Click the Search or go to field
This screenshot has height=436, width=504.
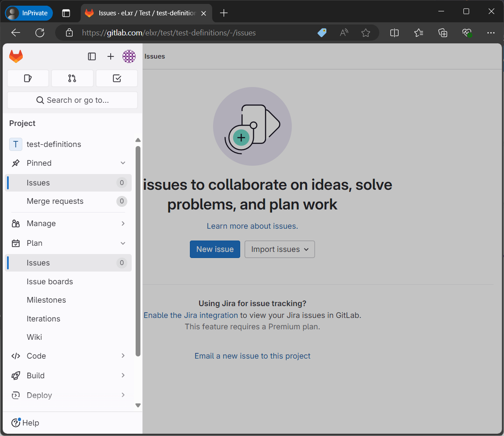73,100
